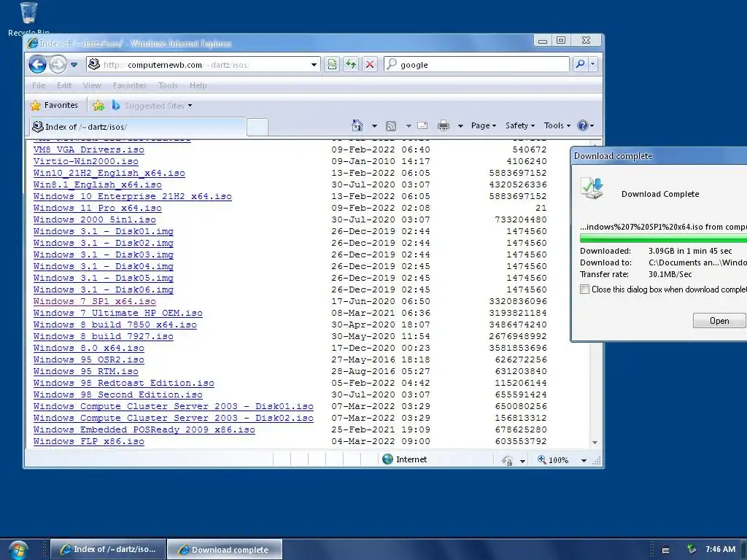Click Windows_98_Second_Edition.iso link
The width and height of the screenshot is (747, 560).
(x=117, y=394)
